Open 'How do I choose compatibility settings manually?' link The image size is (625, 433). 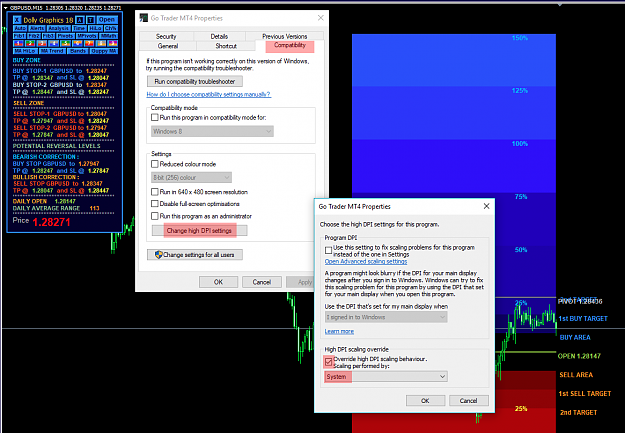(208, 94)
